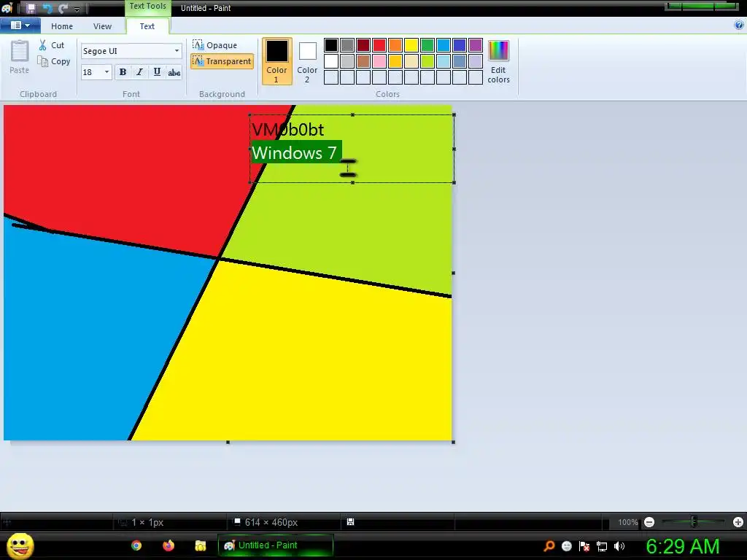
Task: Copy the selected text
Action: click(x=54, y=61)
